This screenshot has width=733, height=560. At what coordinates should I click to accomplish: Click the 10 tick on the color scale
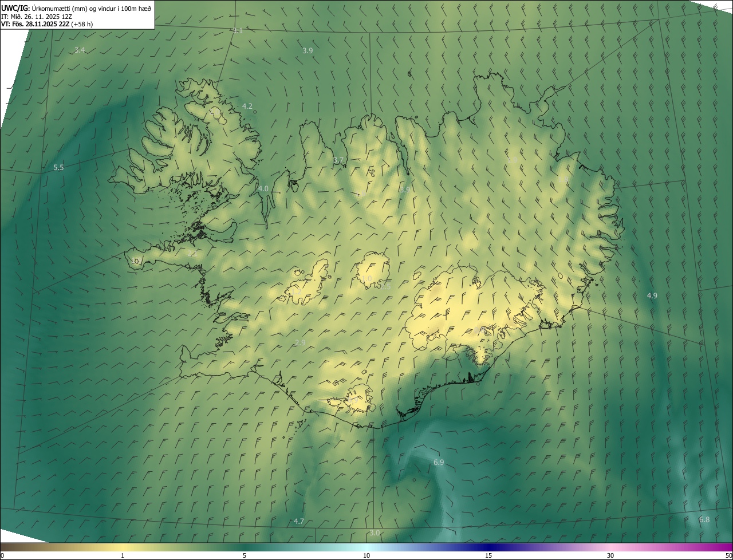pyautogui.click(x=366, y=555)
